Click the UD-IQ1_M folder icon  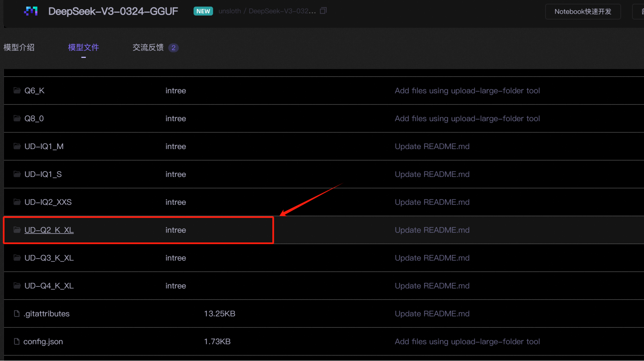pyautogui.click(x=17, y=146)
